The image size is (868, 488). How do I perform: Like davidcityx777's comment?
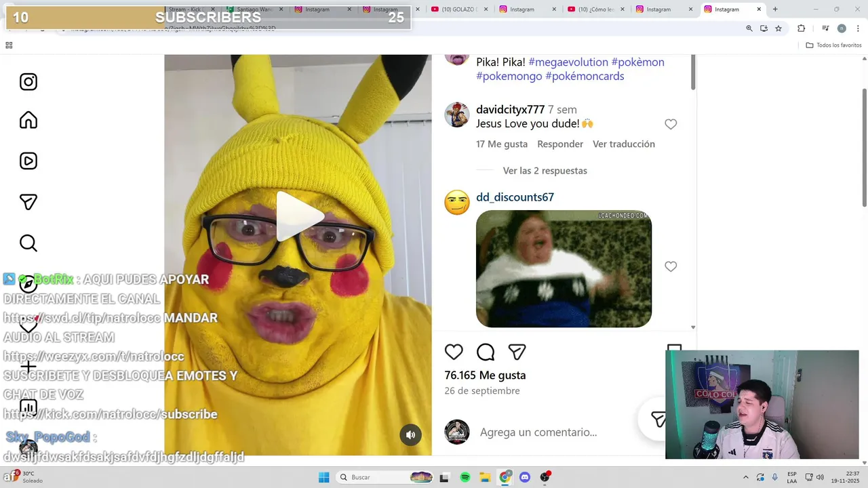pyautogui.click(x=671, y=124)
